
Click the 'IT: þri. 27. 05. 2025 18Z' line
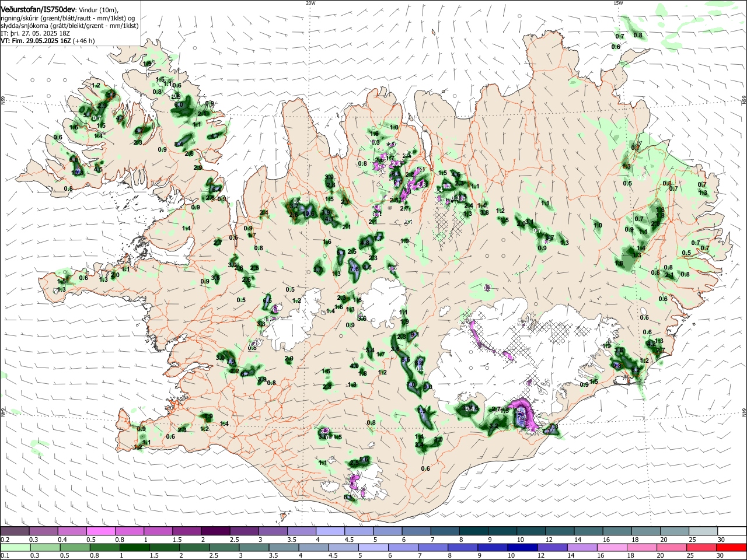[x=36, y=33]
